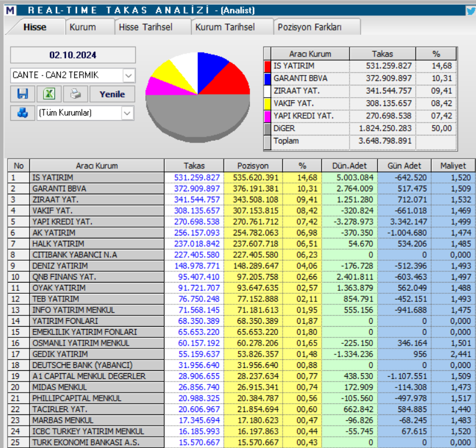
Task: Click the Toplam row in the summary table
Action: click(285, 141)
